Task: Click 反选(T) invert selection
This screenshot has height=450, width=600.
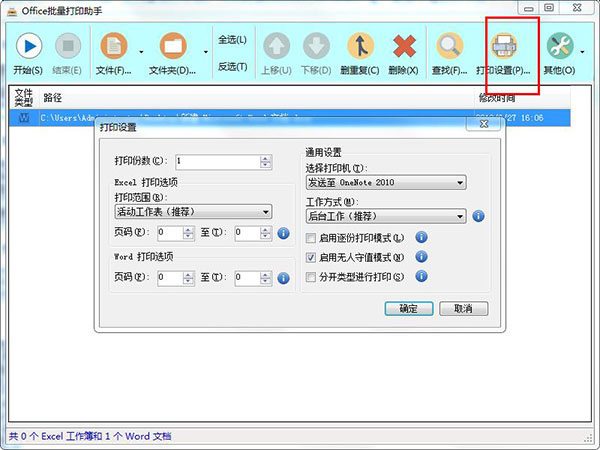Action: (x=232, y=67)
